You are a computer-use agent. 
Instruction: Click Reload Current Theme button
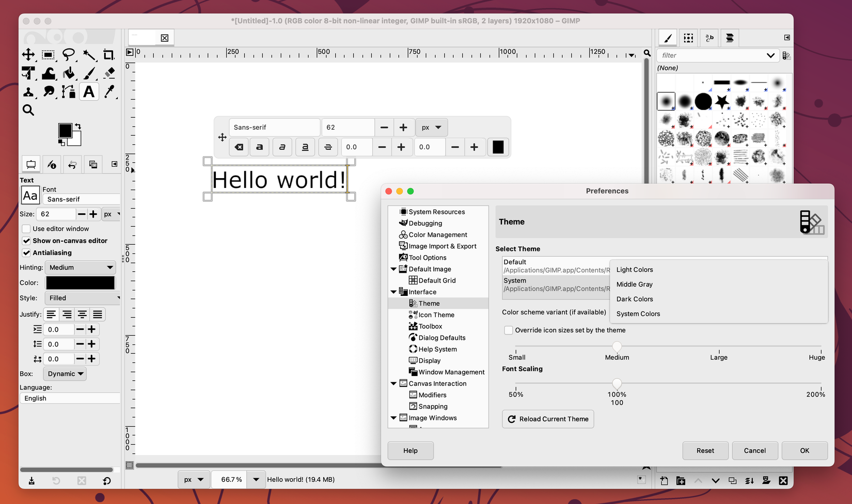548,419
